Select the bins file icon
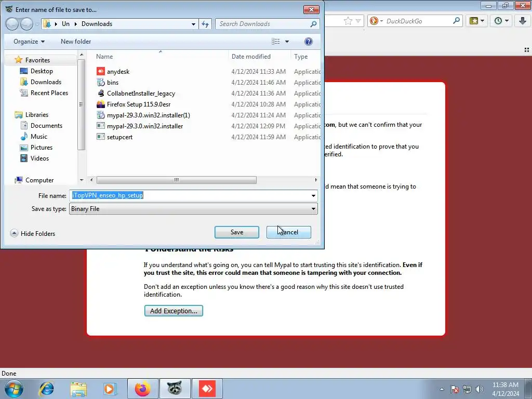Viewport: 532px width, 399px height. pyautogui.click(x=101, y=82)
